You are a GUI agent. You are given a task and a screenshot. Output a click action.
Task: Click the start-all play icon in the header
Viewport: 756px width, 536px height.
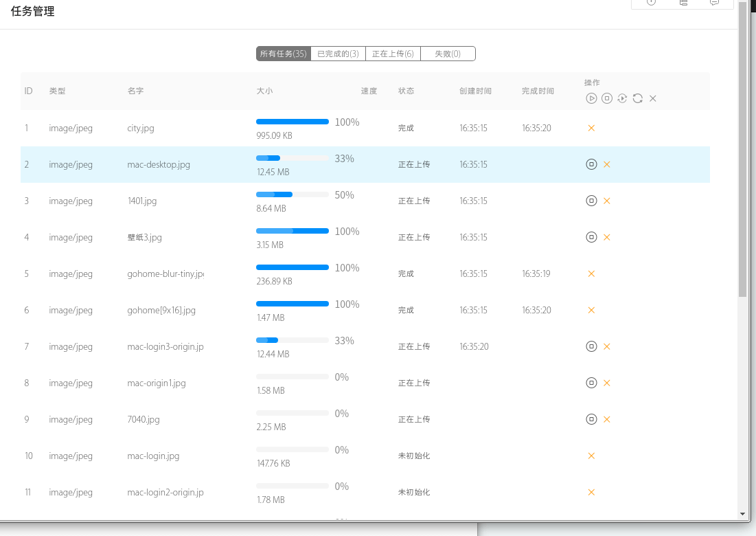(x=591, y=98)
